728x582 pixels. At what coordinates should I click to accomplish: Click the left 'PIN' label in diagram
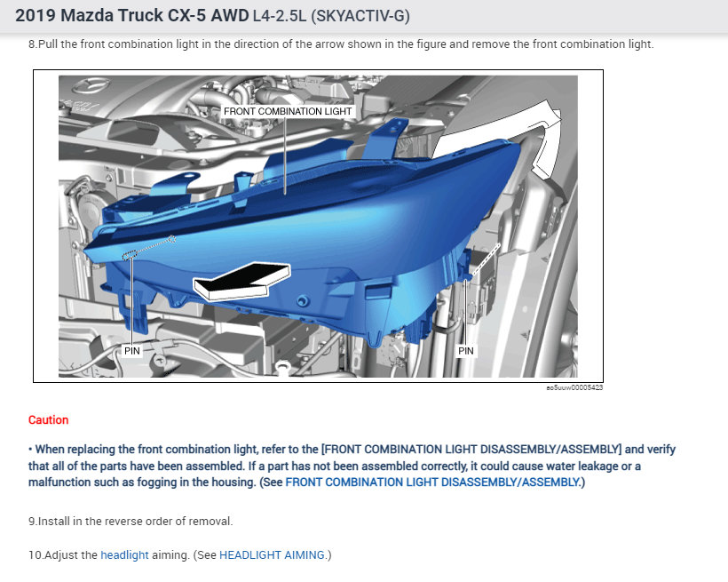click(x=132, y=350)
